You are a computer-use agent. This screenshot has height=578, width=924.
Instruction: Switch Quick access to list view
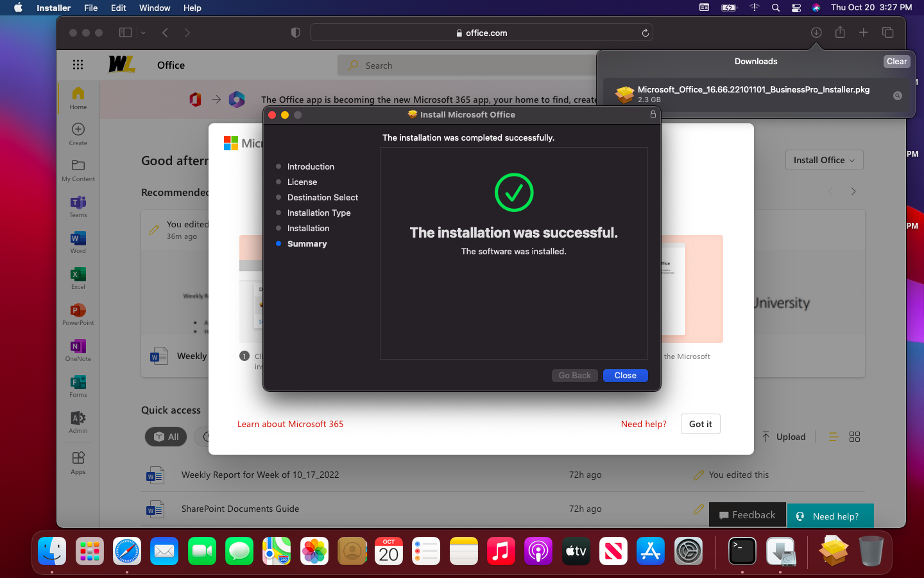[x=834, y=437]
